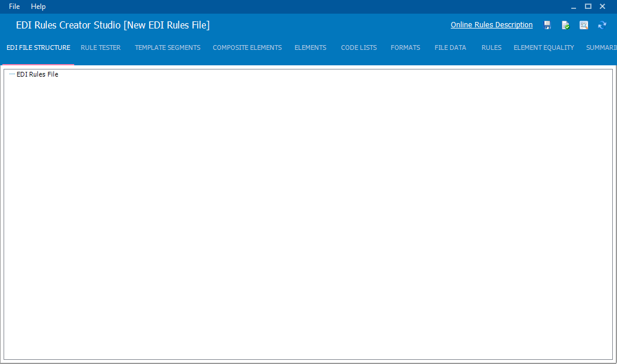Open the File menu
This screenshot has height=364, width=617.
tap(14, 7)
